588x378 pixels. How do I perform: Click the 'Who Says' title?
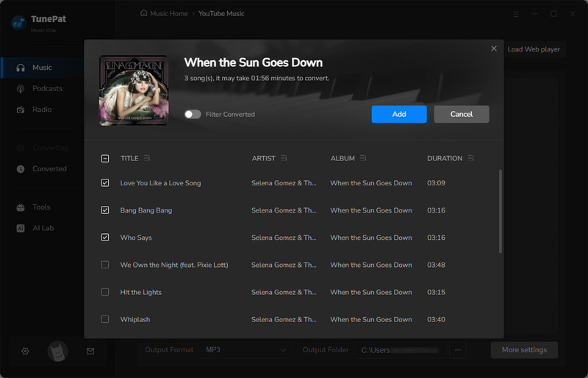pyautogui.click(x=136, y=238)
